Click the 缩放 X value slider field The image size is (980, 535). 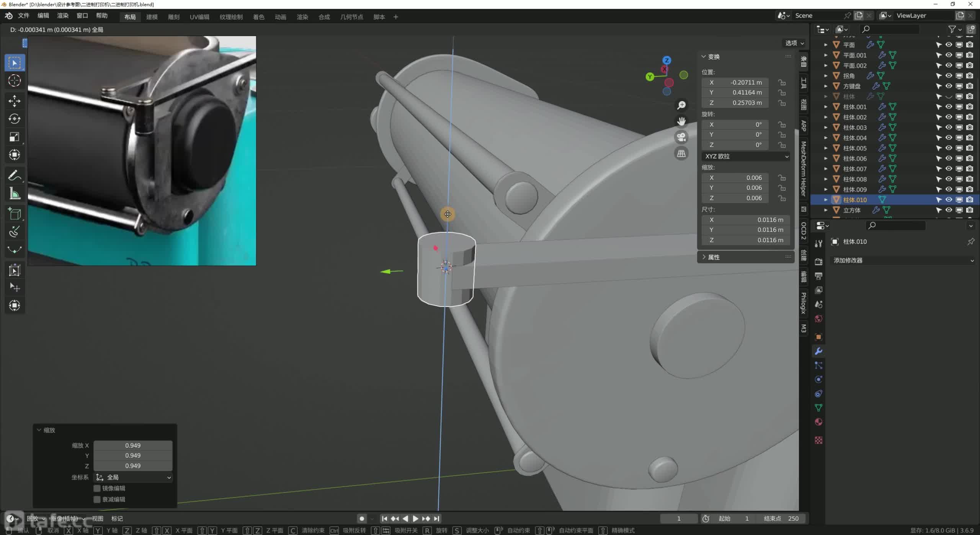pos(133,445)
